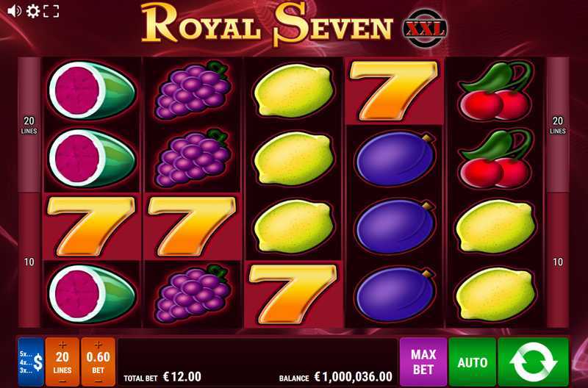The image size is (588, 388).
Task: Click the right 10 lines marker
Action: tap(558, 262)
